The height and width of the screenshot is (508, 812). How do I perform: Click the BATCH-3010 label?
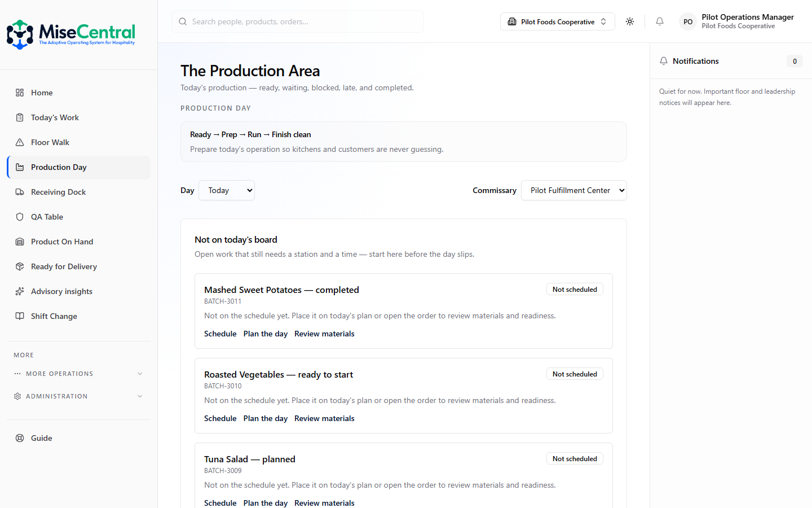point(223,386)
